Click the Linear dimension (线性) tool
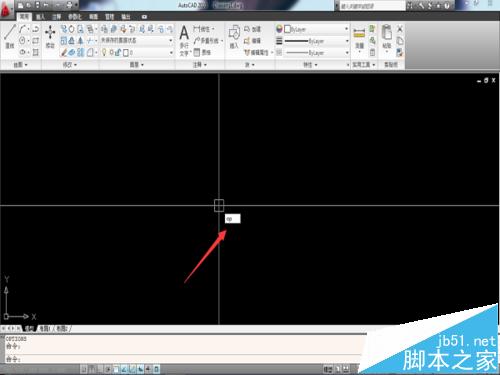The image size is (500, 375). 203,29
